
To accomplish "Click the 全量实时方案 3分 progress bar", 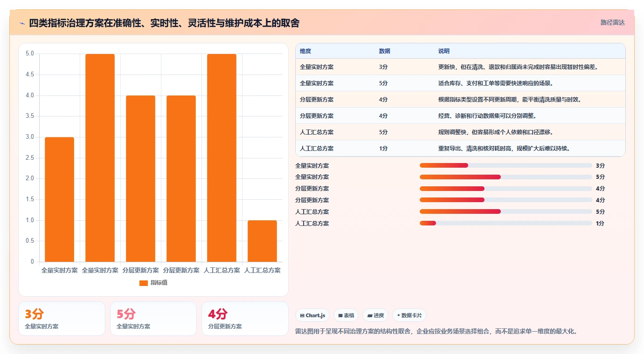I will pyautogui.click(x=506, y=165).
